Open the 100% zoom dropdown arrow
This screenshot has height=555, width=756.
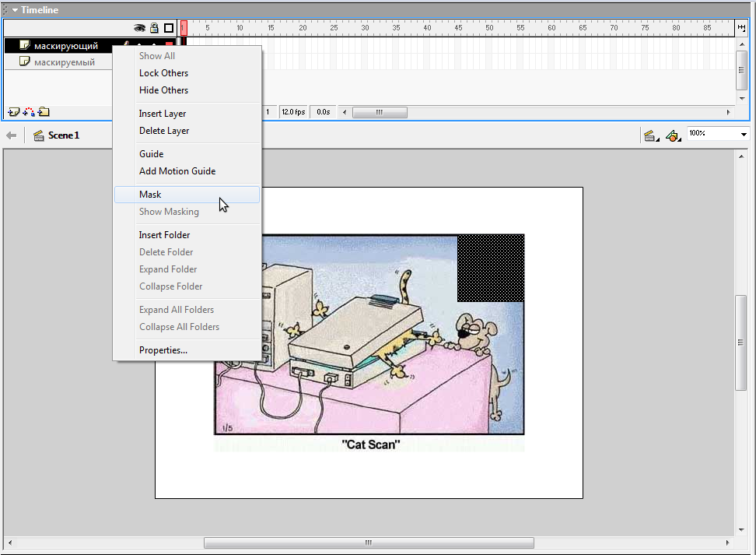point(744,134)
